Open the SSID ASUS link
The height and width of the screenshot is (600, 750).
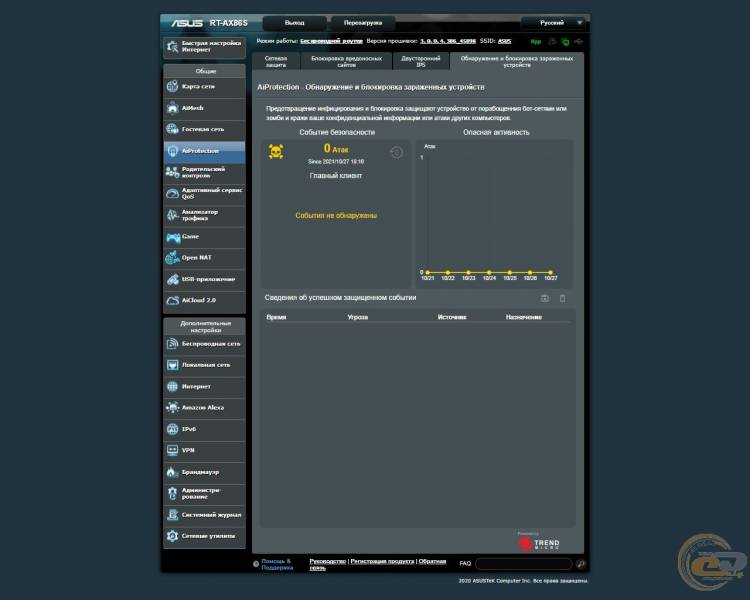tap(505, 41)
